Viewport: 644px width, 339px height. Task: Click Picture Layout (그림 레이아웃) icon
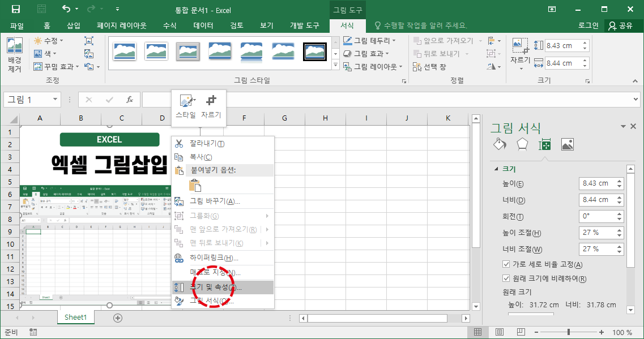click(347, 66)
